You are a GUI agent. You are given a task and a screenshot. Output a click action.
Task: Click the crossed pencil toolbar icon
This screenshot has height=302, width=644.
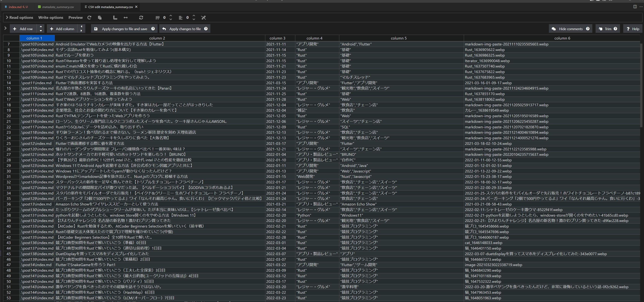tap(203, 17)
